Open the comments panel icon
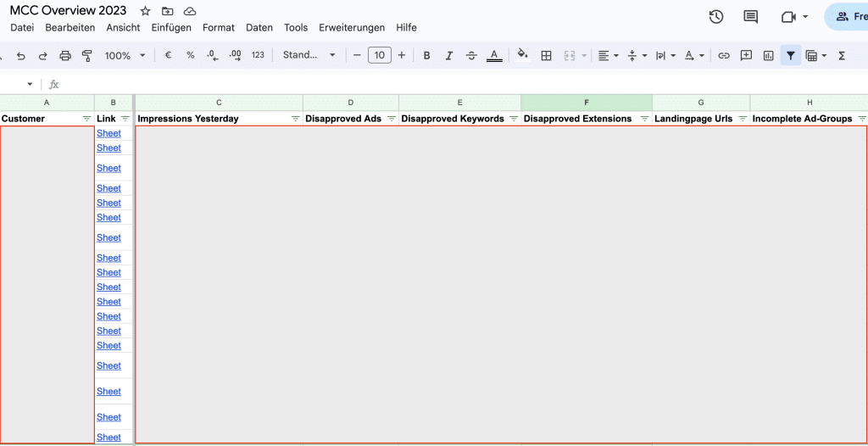 pos(750,17)
